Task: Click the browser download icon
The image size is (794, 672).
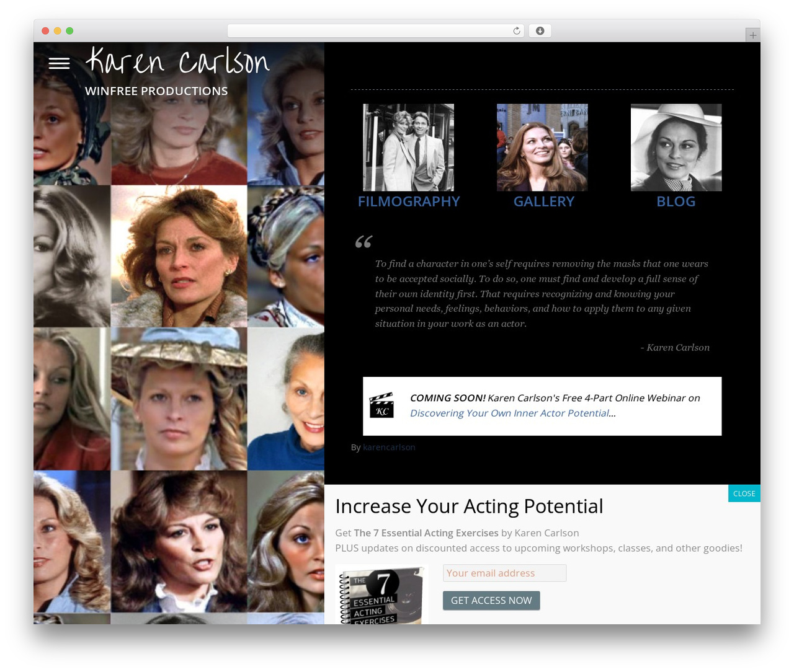Action: click(x=540, y=31)
